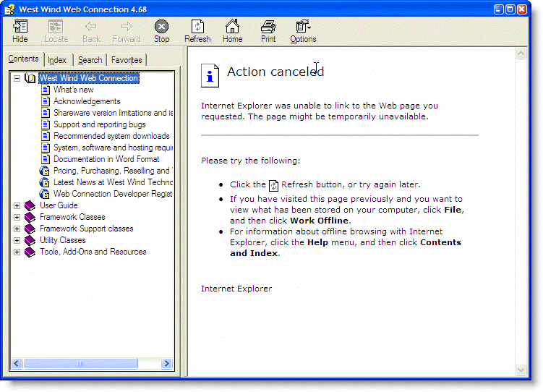Click the Hide toolbar icon

(20, 27)
